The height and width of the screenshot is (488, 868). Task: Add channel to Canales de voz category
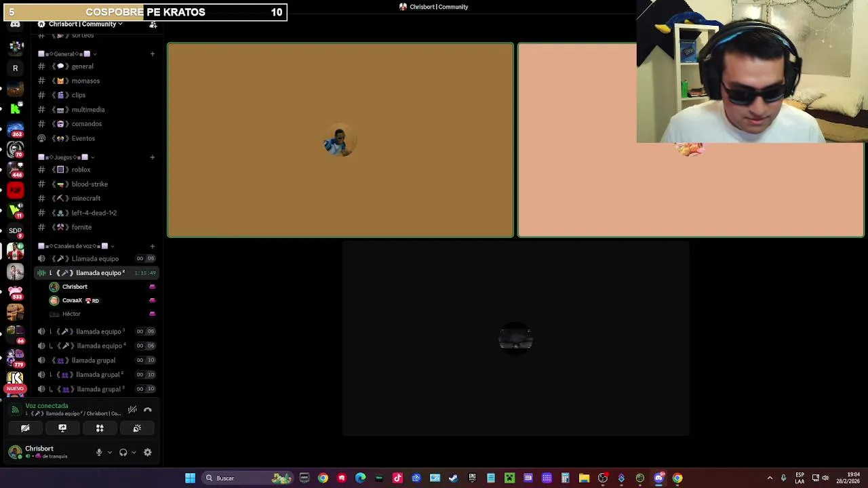(x=152, y=246)
